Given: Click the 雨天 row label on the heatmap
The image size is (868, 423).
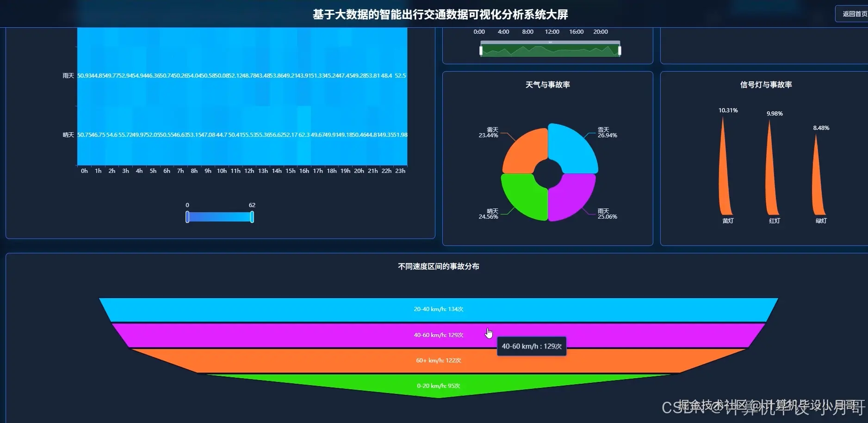Looking at the screenshot, I should [x=68, y=75].
